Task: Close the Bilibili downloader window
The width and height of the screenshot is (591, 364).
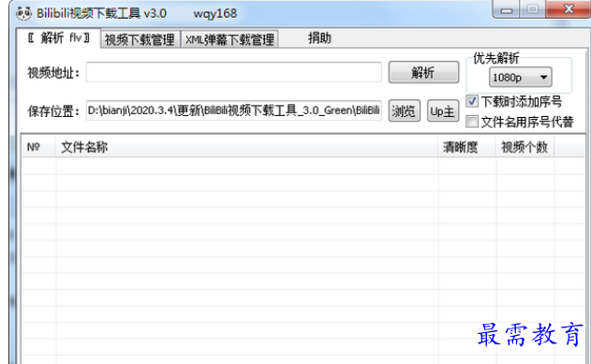Action: [x=569, y=9]
